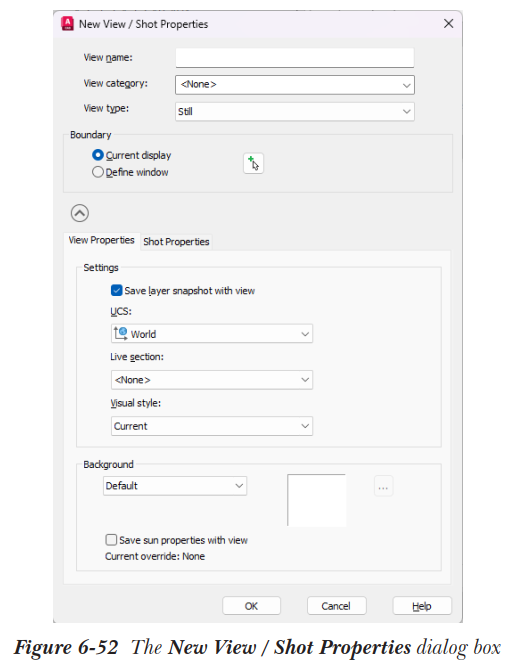Click the 'UCS:' label

click(x=121, y=311)
